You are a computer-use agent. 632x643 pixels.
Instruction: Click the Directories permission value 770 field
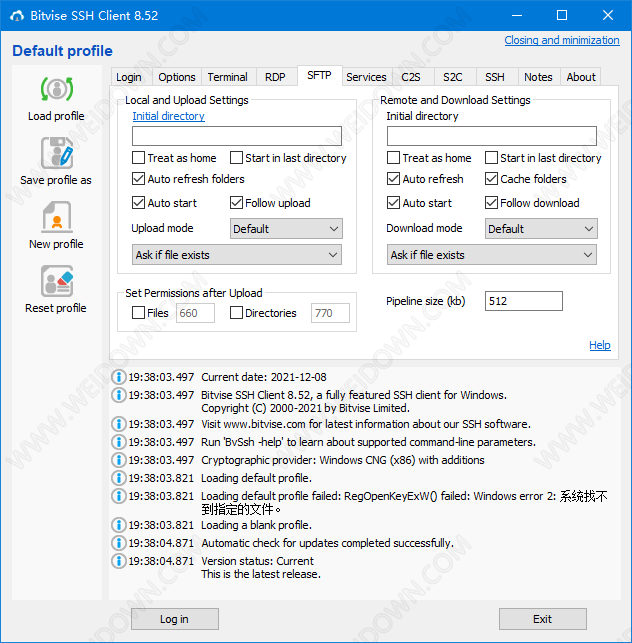point(330,313)
